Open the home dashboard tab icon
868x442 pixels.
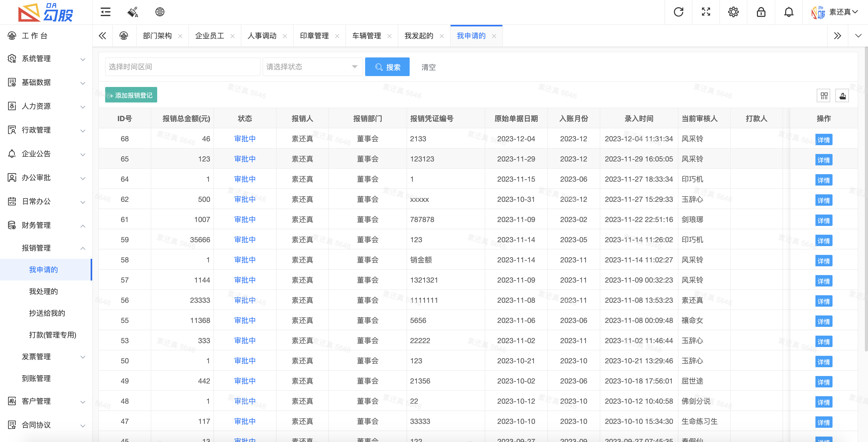coord(124,36)
